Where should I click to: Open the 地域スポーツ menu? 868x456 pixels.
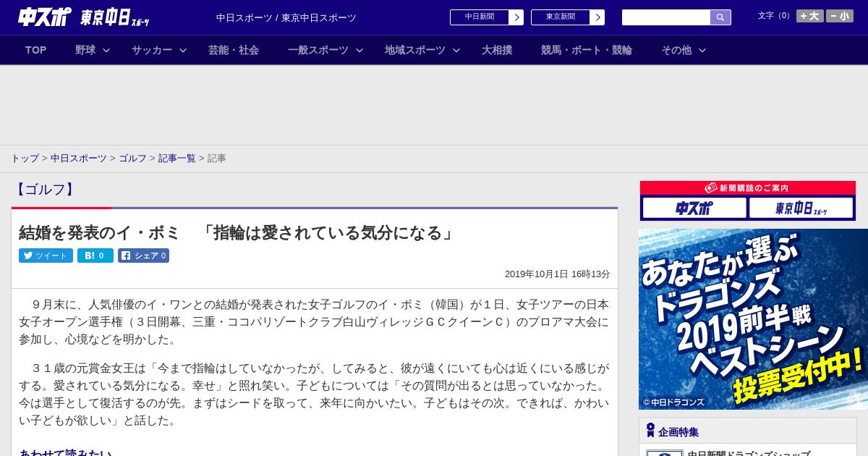tap(415, 50)
